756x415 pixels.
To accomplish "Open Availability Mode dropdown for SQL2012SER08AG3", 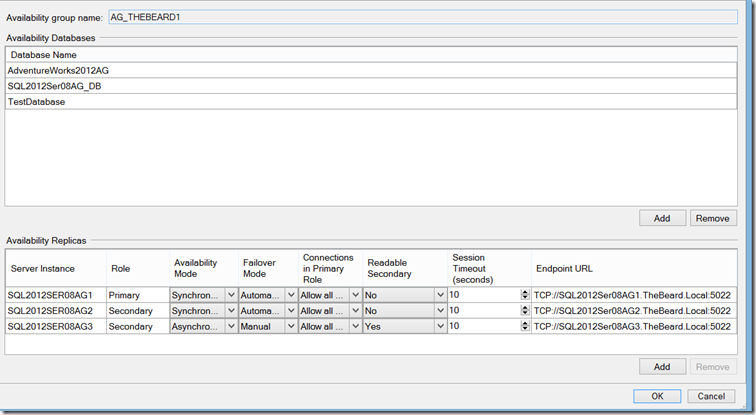I will coord(231,326).
